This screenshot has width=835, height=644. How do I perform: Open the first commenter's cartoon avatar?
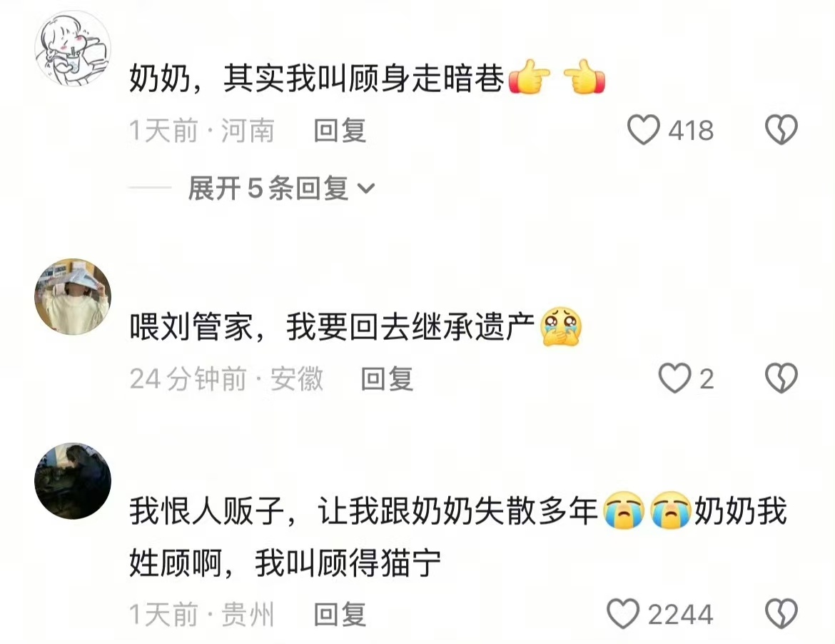(73, 49)
